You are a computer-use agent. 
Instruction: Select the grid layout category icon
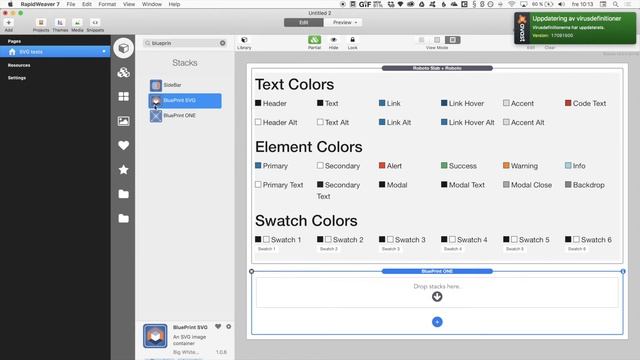tap(123, 96)
